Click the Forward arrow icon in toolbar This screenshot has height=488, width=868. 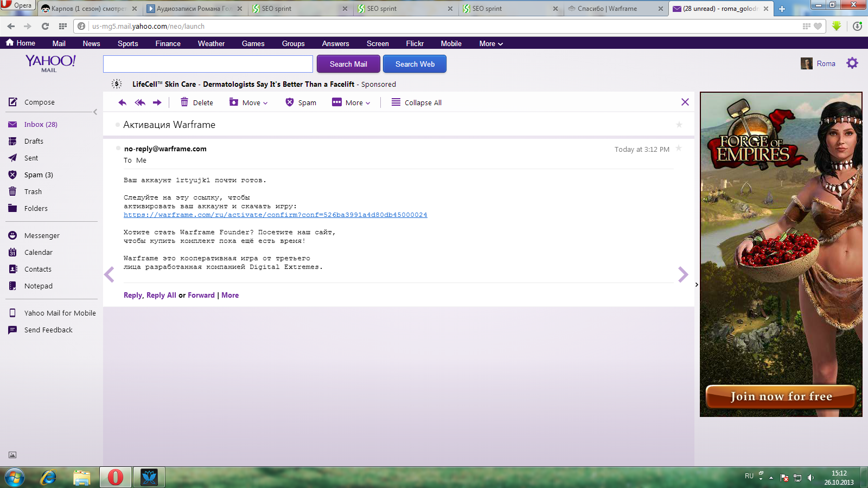point(157,102)
